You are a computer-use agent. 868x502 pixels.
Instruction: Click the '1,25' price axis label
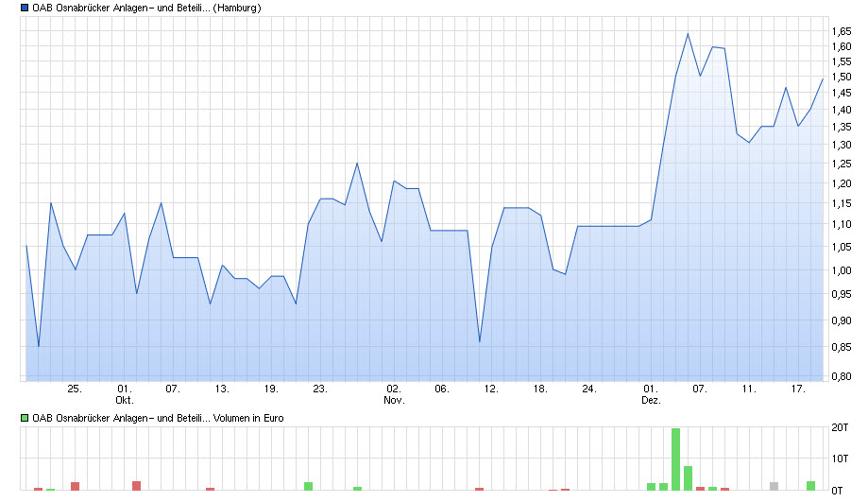pyautogui.click(x=842, y=164)
